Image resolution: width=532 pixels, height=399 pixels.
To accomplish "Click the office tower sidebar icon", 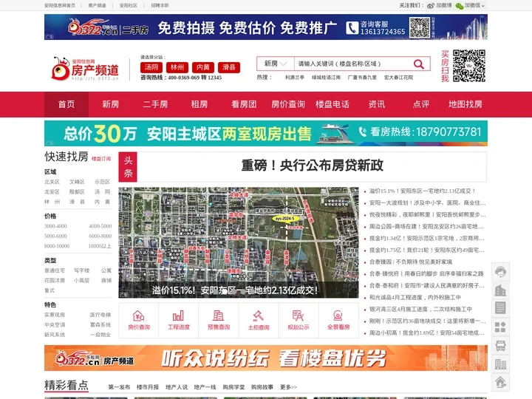I will (x=500, y=364).
